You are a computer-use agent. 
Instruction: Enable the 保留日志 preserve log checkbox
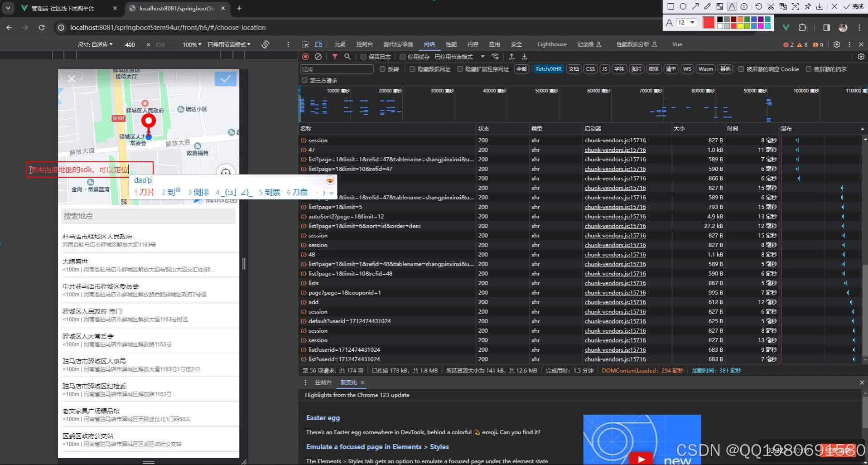363,57
